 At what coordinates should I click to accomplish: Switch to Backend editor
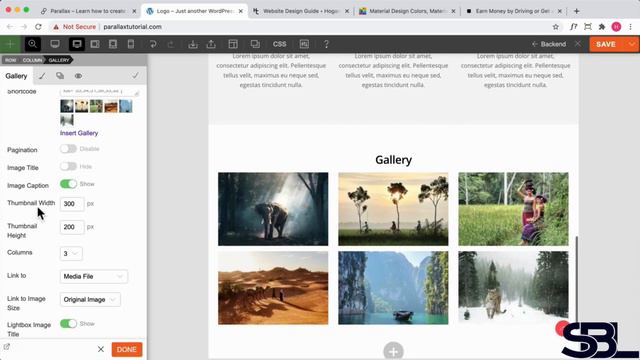(x=549, y=44)
